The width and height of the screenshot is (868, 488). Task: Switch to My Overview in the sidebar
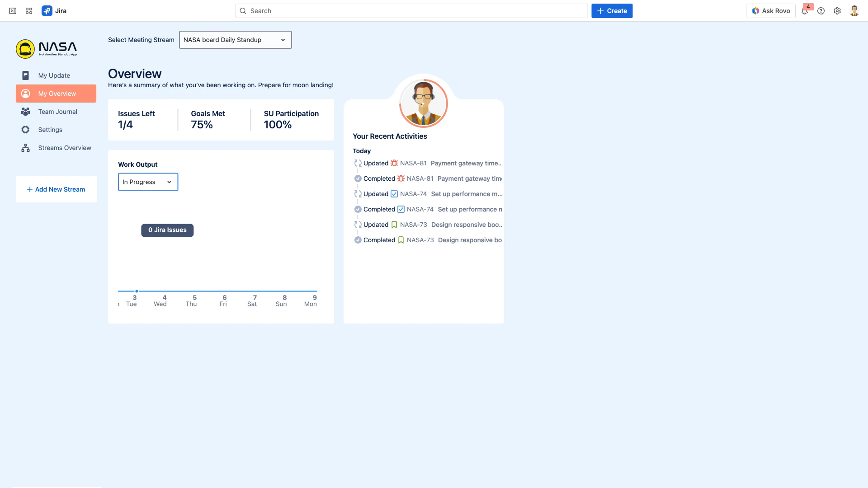click(x=57, y=94)
